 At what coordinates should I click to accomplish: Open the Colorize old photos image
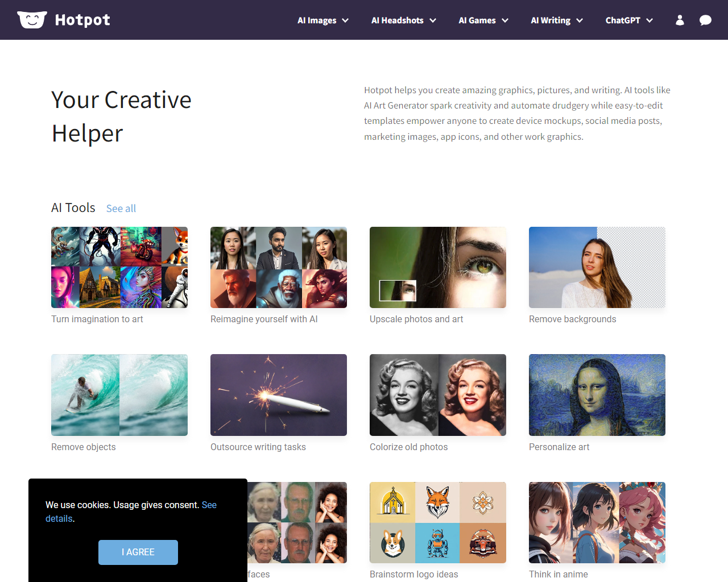point(438,395)
